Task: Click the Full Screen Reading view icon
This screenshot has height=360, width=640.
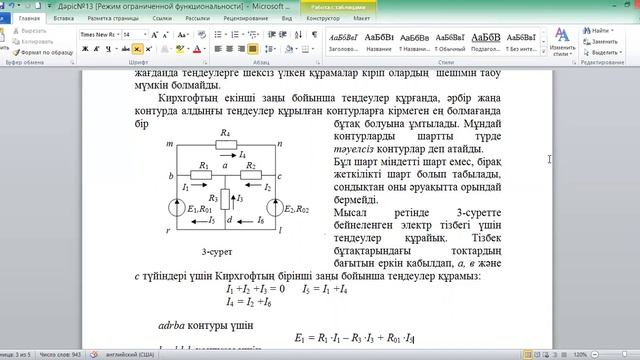Action: pyautogui.click(x=537, y=355)
